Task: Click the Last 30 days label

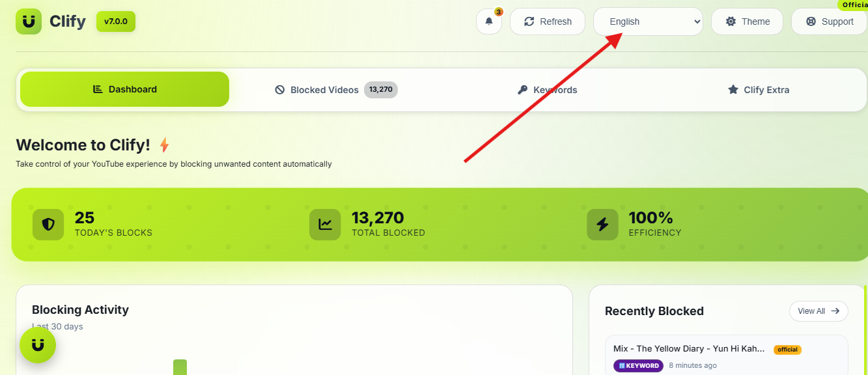Action: tap(57, 326)
